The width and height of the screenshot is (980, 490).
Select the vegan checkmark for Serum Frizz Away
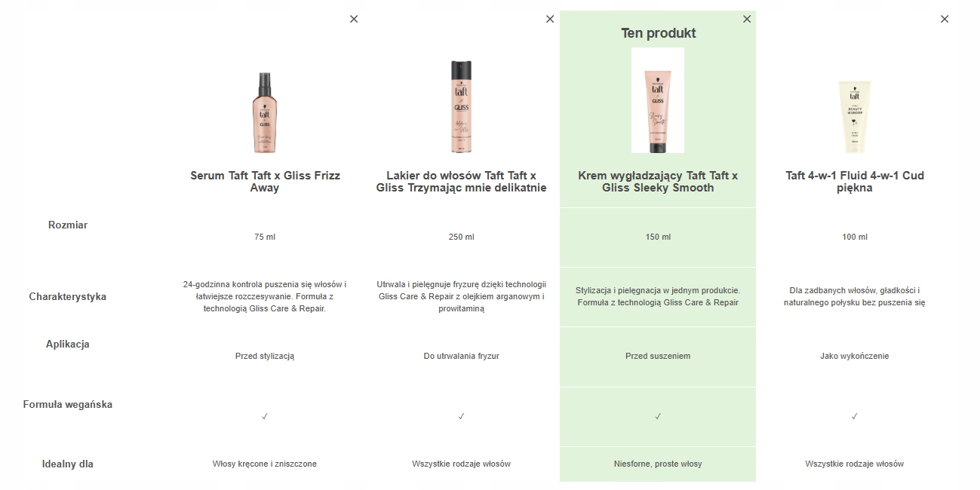(265, 416)
